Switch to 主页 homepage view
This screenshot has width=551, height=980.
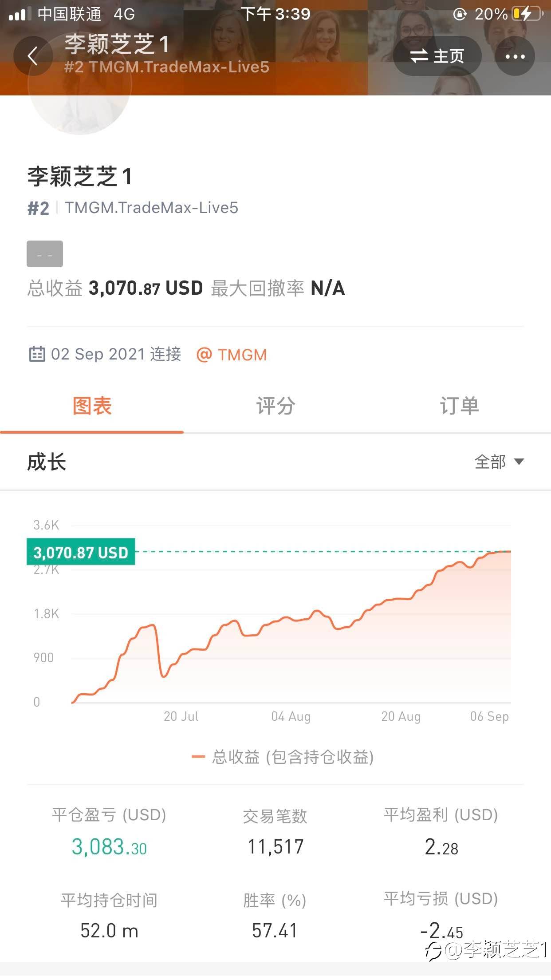tap(437, 56)
